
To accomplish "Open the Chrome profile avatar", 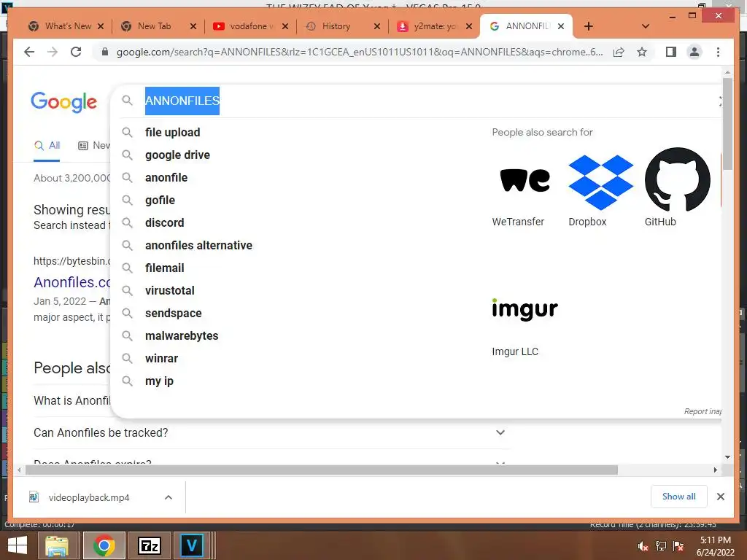I will (x=694, y=52).
